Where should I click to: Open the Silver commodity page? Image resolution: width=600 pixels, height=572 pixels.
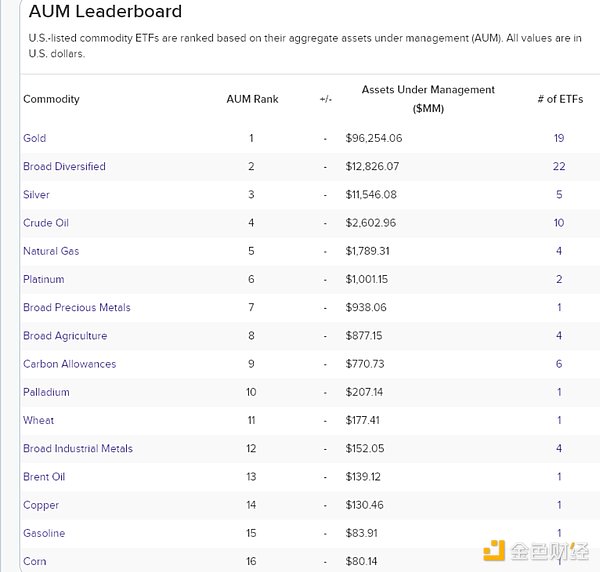(36, 195)
